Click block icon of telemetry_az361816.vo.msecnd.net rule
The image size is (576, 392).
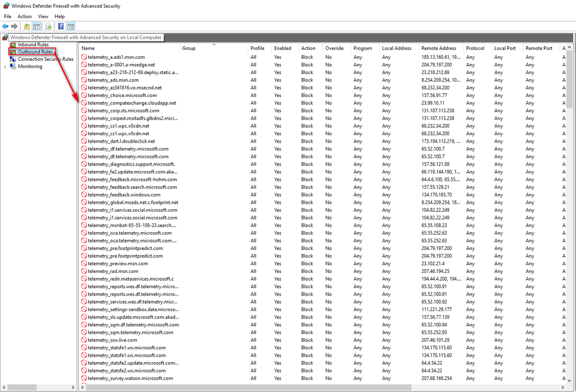pos(84,87)
